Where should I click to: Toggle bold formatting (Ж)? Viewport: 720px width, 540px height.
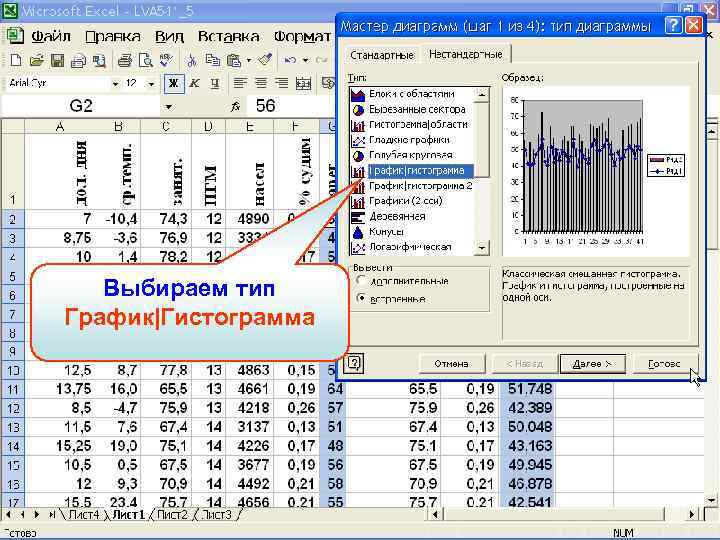174,84
